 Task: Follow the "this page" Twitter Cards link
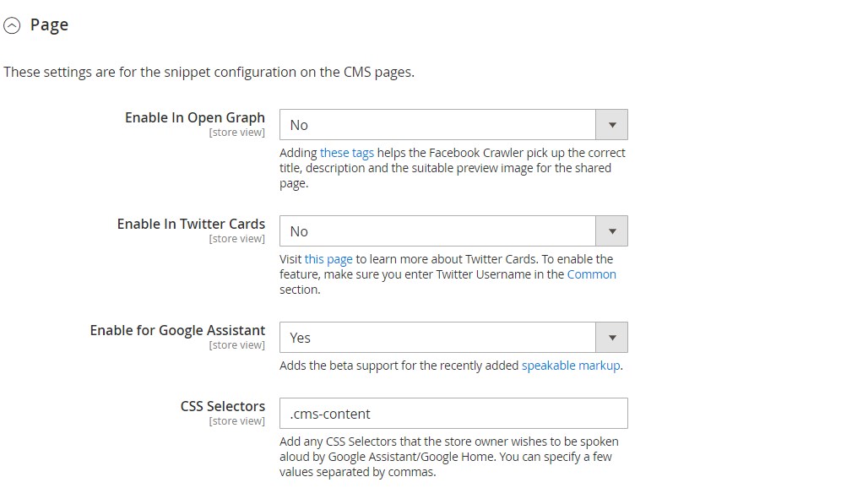coord(328,259)
